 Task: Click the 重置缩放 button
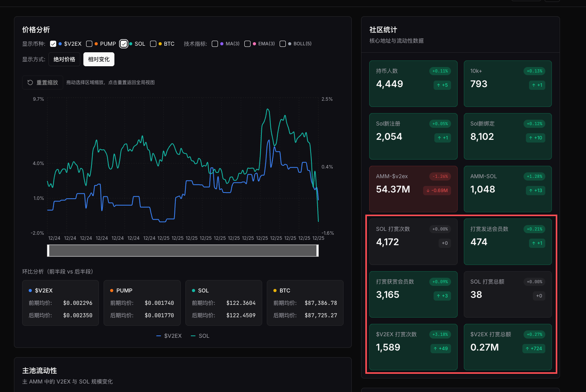[x=42, y=82]
